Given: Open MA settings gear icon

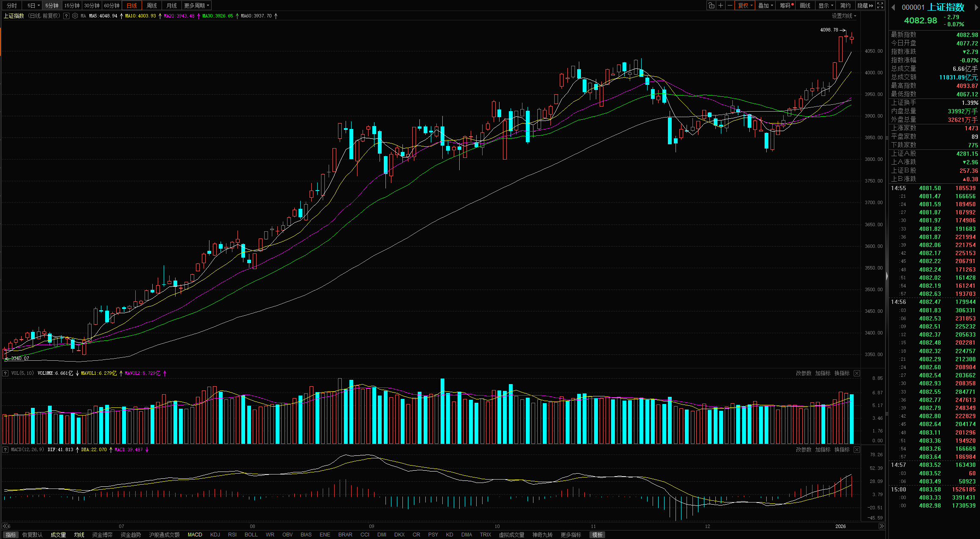Looking at the screenshot, I should pos(75,16).
